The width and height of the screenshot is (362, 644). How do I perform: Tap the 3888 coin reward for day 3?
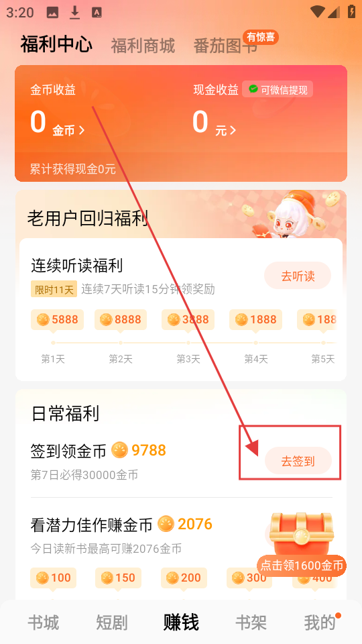(188, 319)
